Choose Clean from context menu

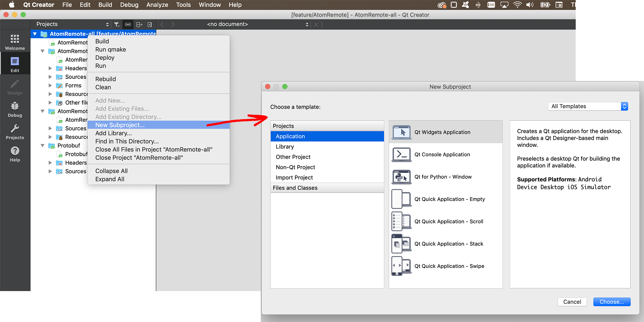158,87
